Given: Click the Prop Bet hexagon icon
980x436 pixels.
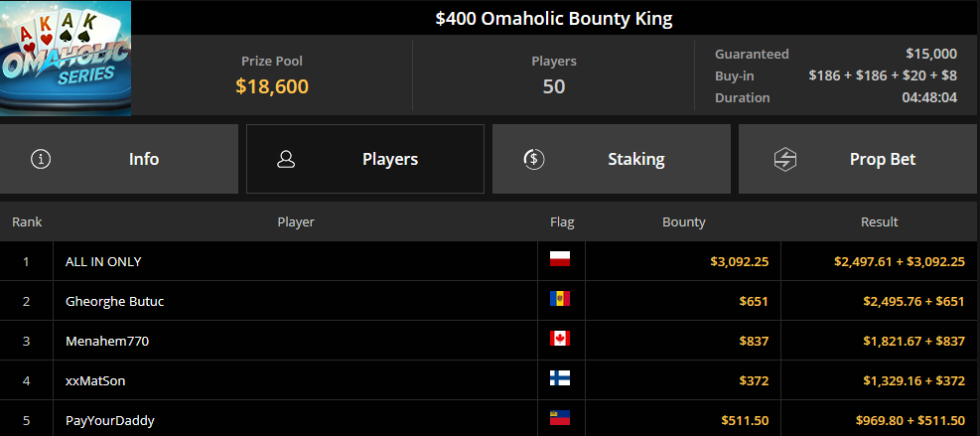Looking at the screenshot, I should (785, 159).
